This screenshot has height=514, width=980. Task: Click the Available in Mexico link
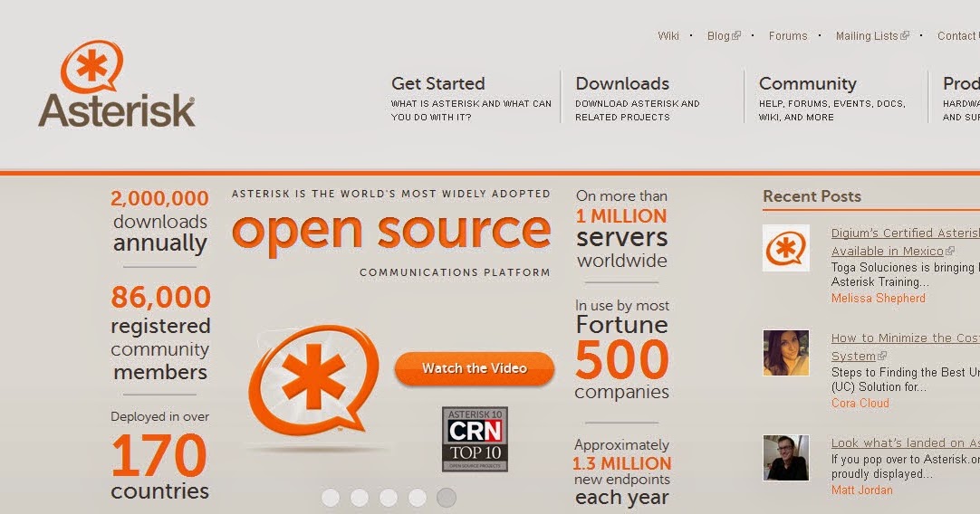(887, 251)
